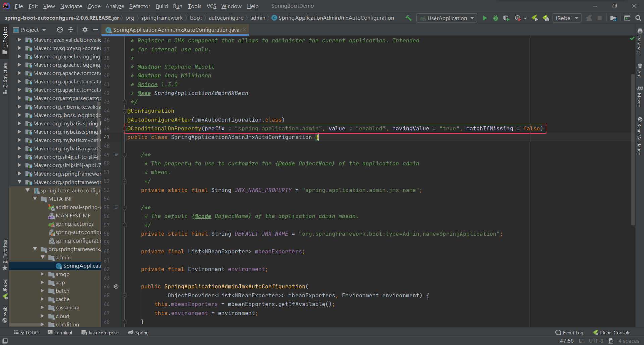Open Bean Validation tool window
Image resolution: width=644 pixels, height=345 pixels.
640,136
